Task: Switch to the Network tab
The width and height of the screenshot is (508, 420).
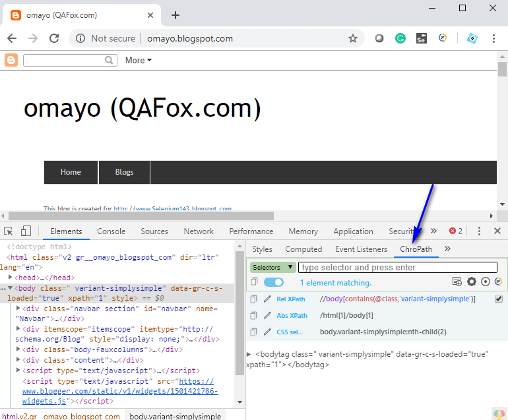Action: (199, 231)
